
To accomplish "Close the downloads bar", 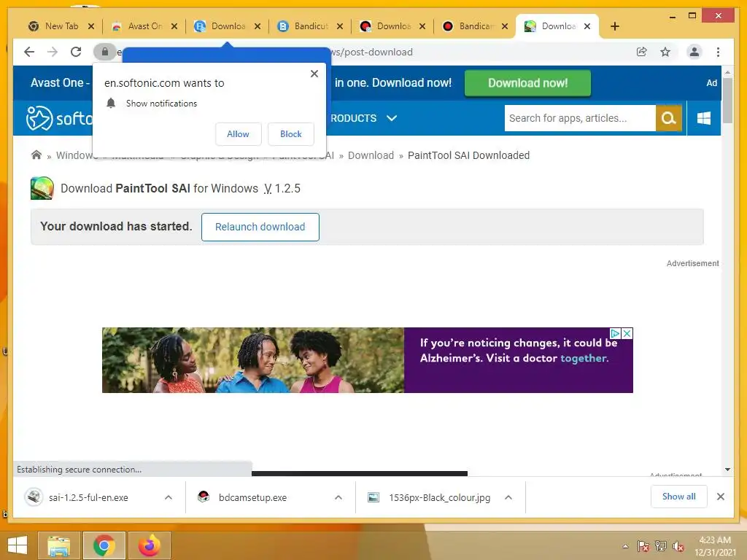I will 720,497.
